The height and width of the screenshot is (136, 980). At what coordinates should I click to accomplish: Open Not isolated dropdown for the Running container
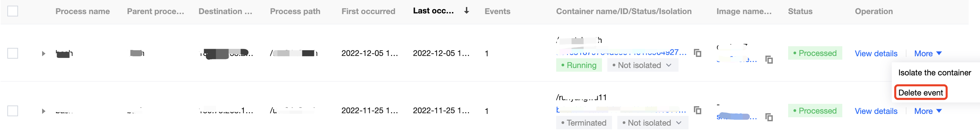click(x=642, y=65)
